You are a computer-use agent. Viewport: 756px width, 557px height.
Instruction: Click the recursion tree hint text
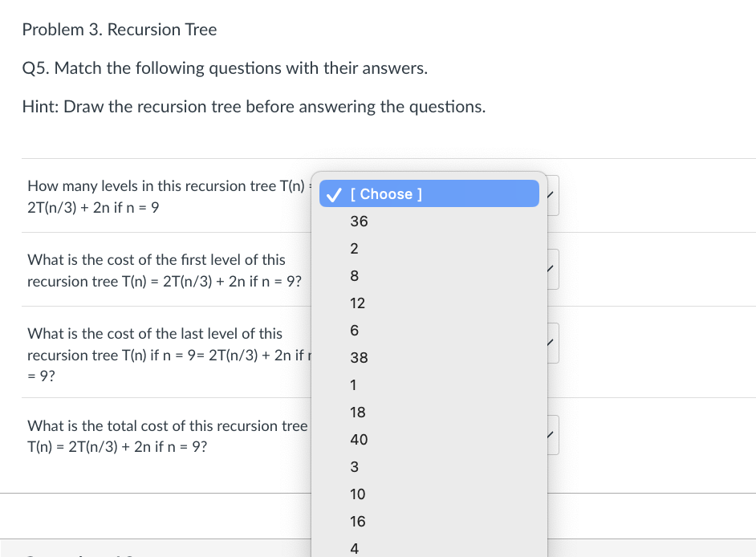point(254,107)
